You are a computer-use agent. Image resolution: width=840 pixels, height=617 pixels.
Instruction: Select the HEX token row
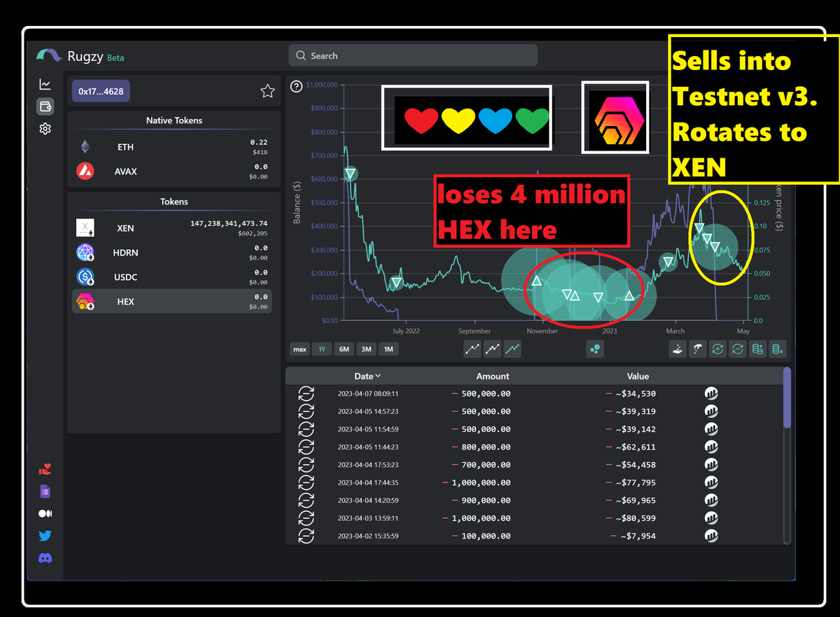(x=174, y=302)
